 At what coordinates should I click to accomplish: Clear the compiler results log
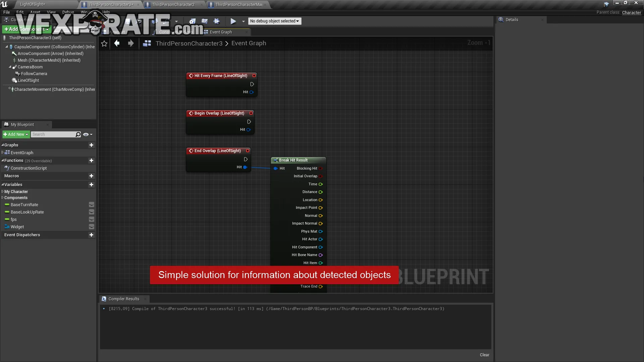pyautogui.click(x=484, y=355)
